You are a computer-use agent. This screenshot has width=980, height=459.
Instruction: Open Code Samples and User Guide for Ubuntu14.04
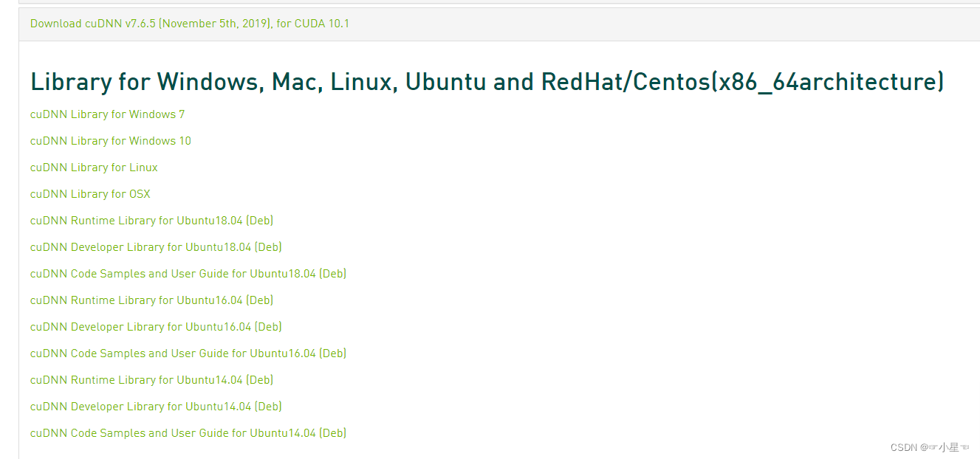[x=188, y=432]
